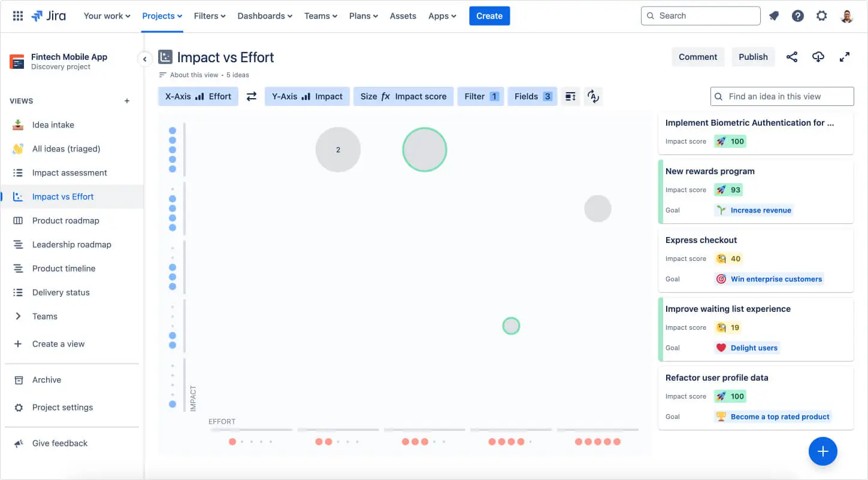Image resolution: width=868 pixels, height=480 pixels.
Task: Open the Apps dropdown menu
Action: 442,16
